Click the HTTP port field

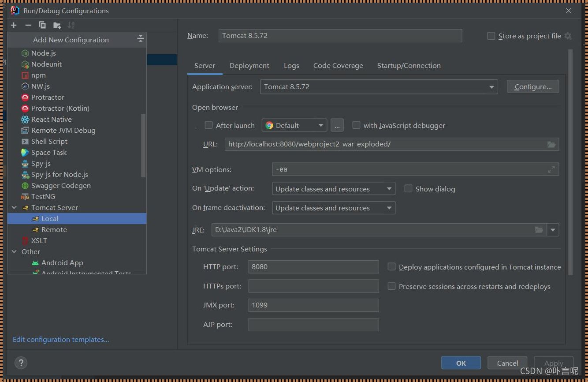pyautogui.click(x=313, y=266)
